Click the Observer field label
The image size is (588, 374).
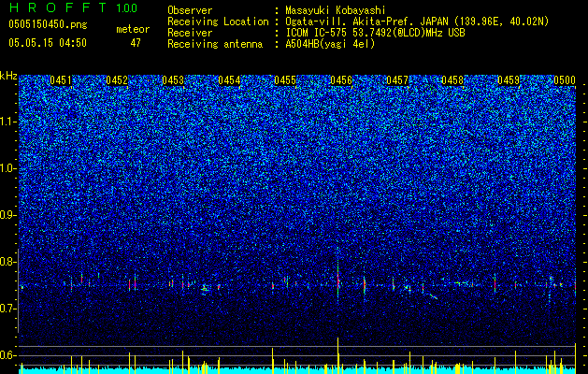190,10
